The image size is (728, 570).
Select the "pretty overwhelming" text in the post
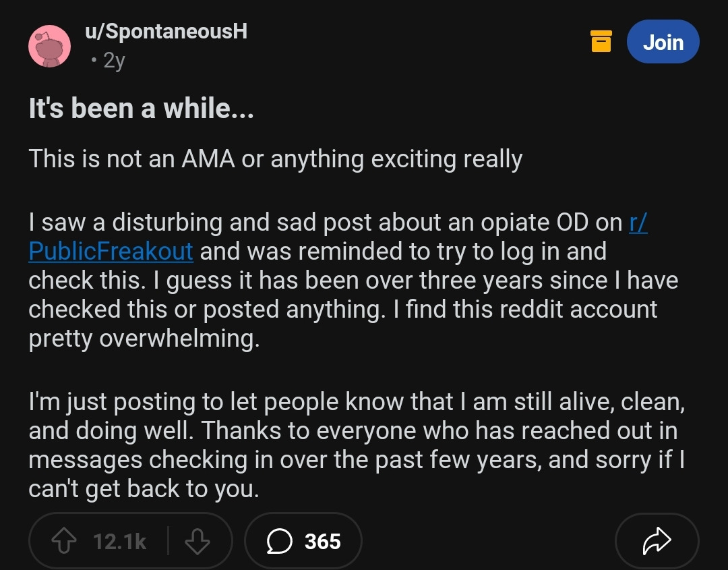pos(143,338)
